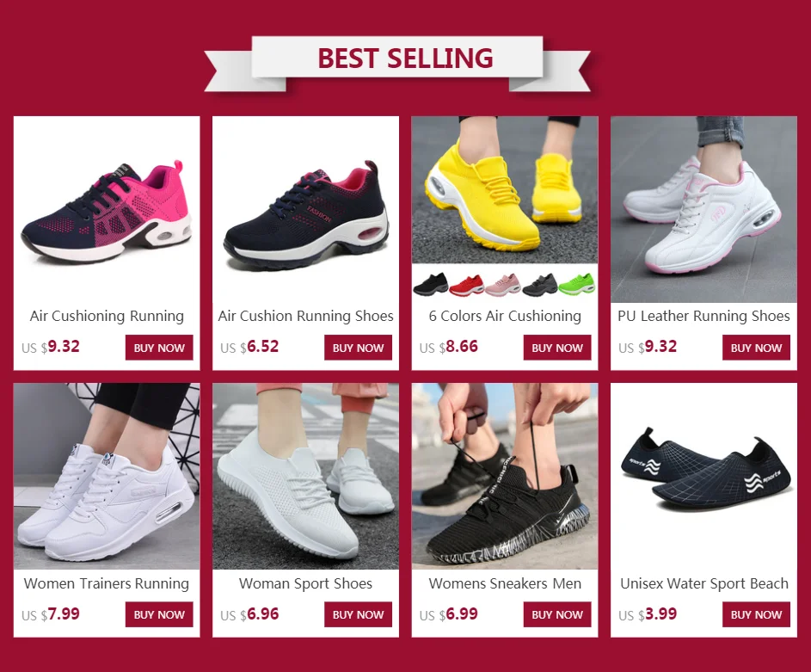Click Buy Now for $9.32 Air Cushioning Running
The height and width of the screenshot is (672, 811).
(x=159, y=348)
